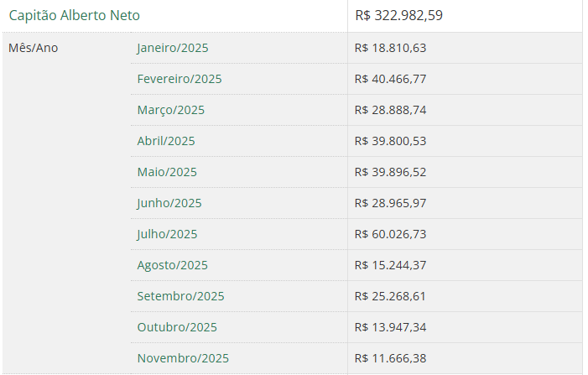Screen dimensions: 588x375
Task: Select the R$ 11.666,38 value
Action: click(x=390, y=358)
